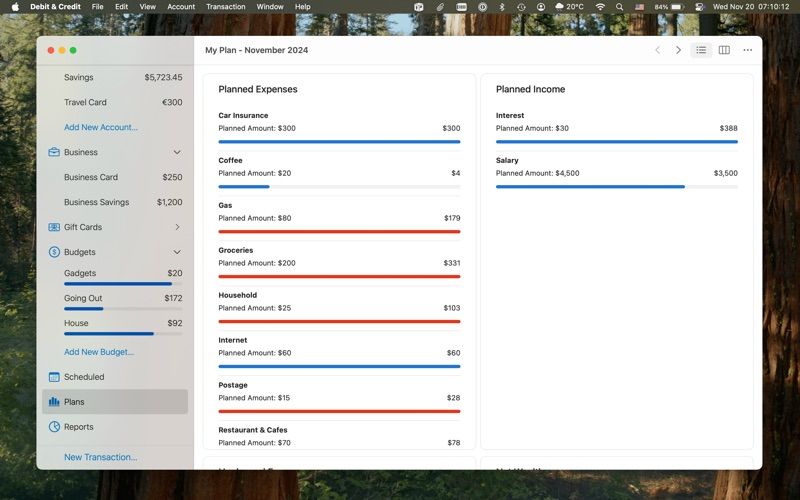Open the Reports pie chart icon
This screenshot has width=800, height=500.
54,427
